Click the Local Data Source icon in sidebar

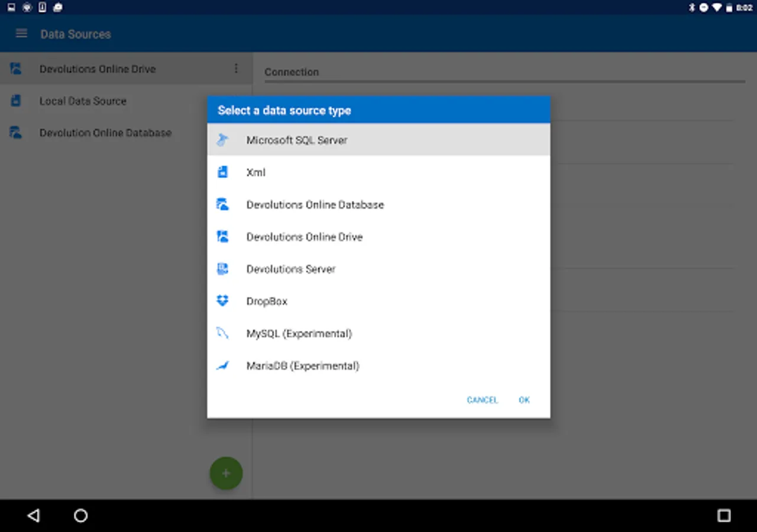pos(16,101)
